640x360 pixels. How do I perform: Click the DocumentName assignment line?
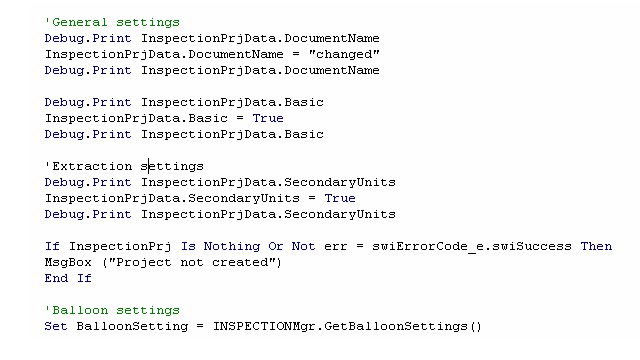[x=212, y=54]
